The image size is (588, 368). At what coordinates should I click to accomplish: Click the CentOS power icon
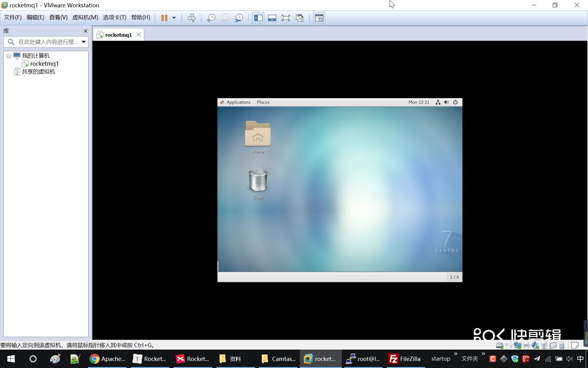click(x=455, y=102)
